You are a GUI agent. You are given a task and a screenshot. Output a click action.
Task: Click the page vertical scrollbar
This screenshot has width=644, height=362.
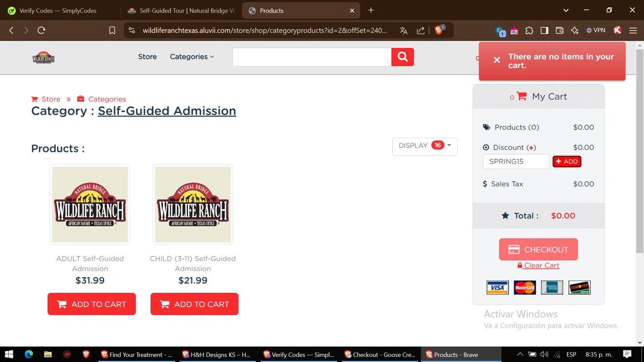[x=640, y=150]
